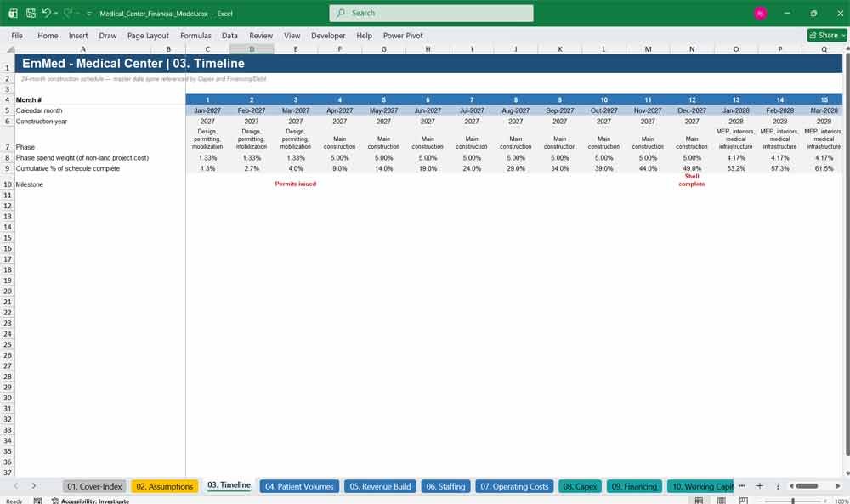This screenshot has height=504, width=850.
Task: Switch to 07. Operating Costs sheet
Action: coord(514,486)
